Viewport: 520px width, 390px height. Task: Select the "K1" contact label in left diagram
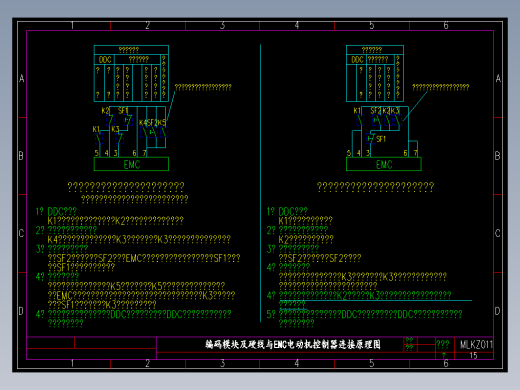coord(96,129)
